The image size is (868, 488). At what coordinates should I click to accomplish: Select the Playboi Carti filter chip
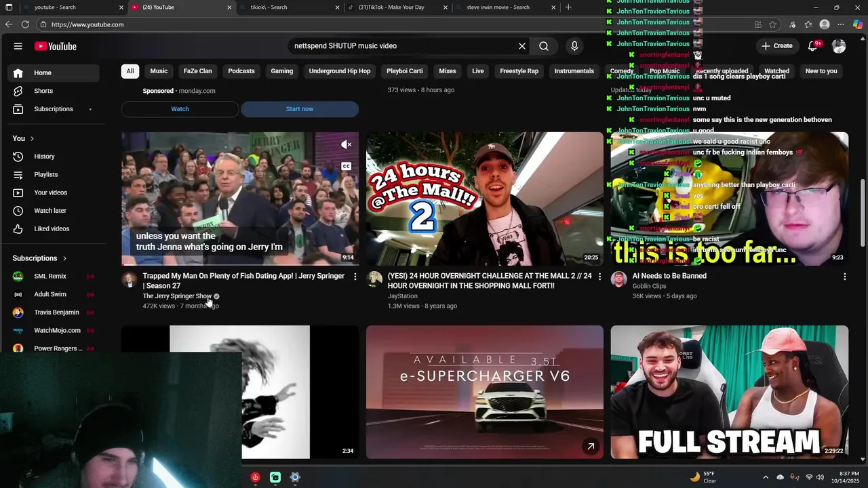pyautogui.click(x=405, y=71)
